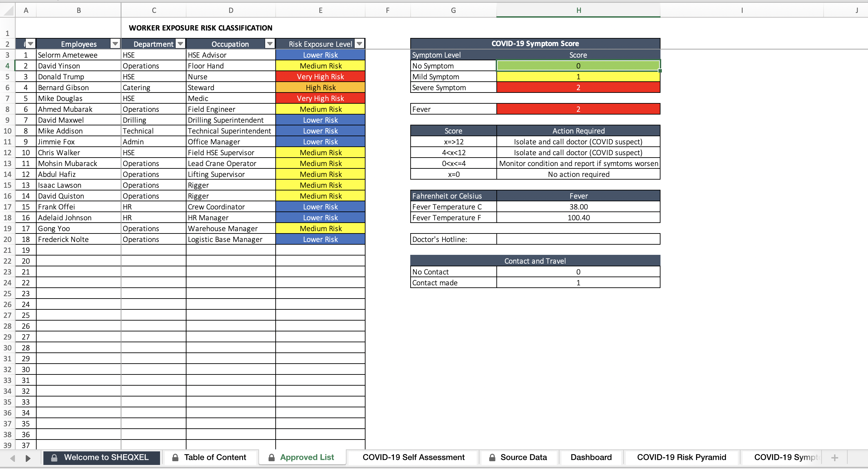Select the cell 'Office Manager'
The image size is (868, 469).
(x=231, y=142)
